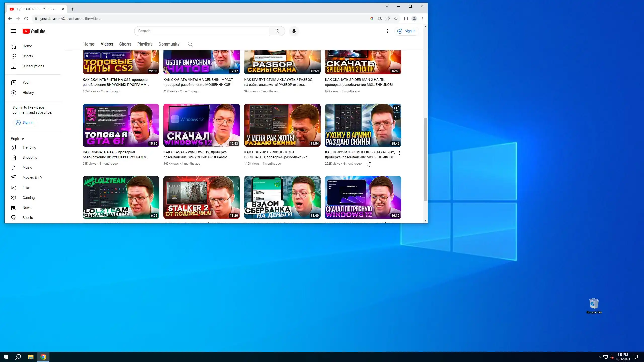Click the channel search magnifier icon
644x362 pixels.
(190, 44)
